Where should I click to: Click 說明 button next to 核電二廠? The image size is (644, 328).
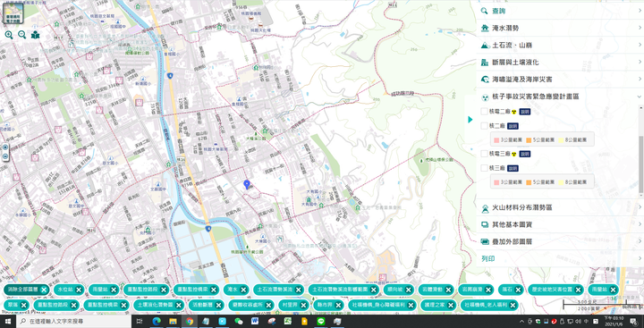coord(524,112)
